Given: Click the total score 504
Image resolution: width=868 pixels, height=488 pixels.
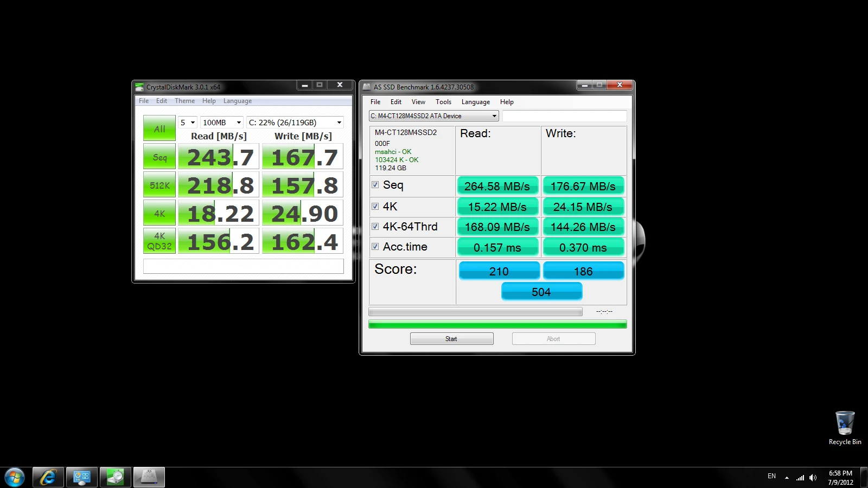Looking at the screenshot, I should (x=541, y=292).
